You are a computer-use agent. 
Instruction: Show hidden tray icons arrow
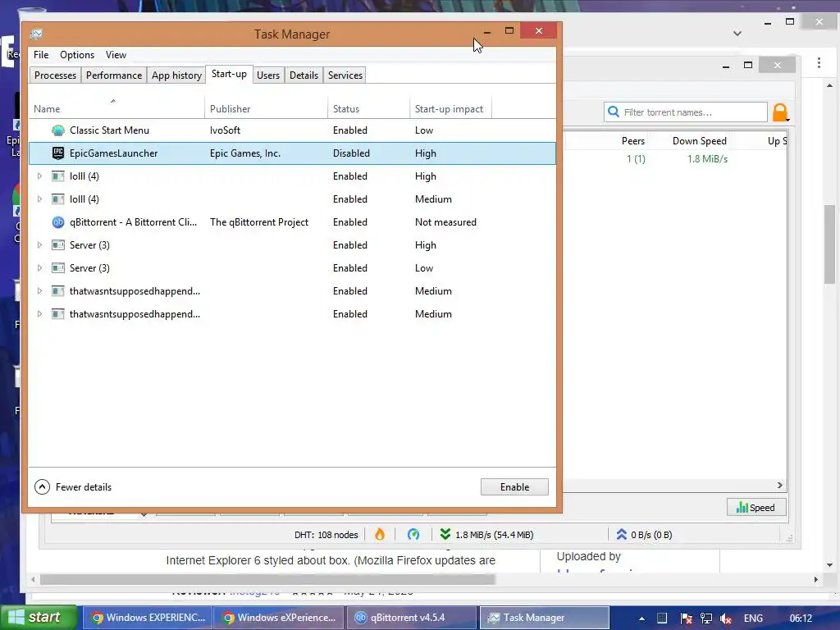tap(641, 619)
